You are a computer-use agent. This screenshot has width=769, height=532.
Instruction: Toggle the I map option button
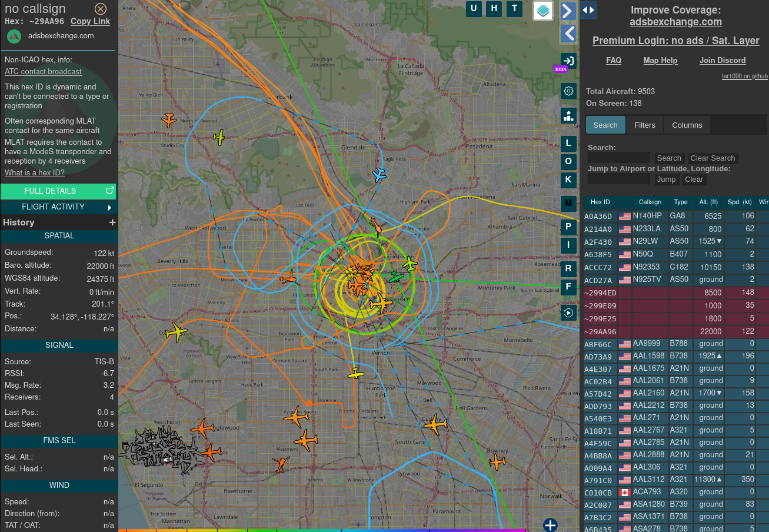tap(568, 245)
